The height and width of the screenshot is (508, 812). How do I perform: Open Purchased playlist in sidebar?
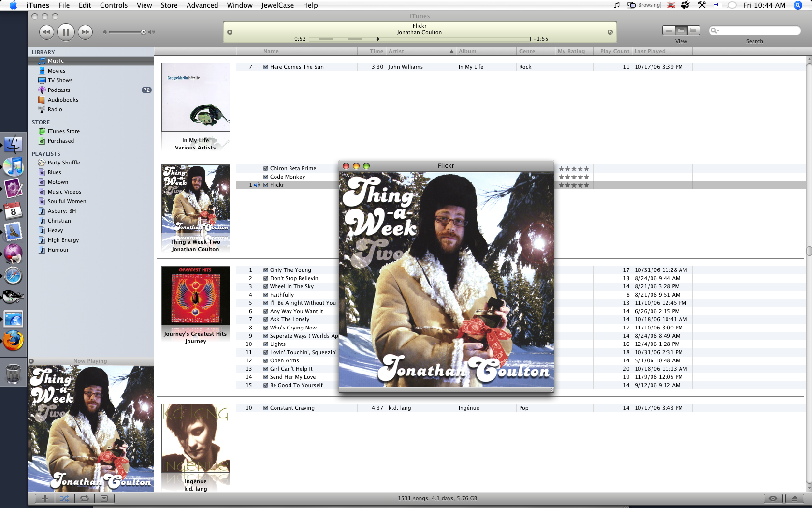pos(91,141)
